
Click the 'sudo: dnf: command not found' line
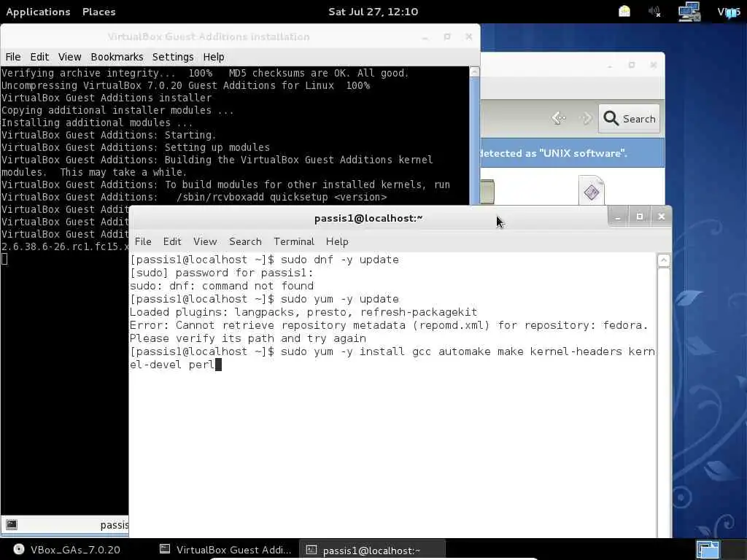tap(222, 286)
